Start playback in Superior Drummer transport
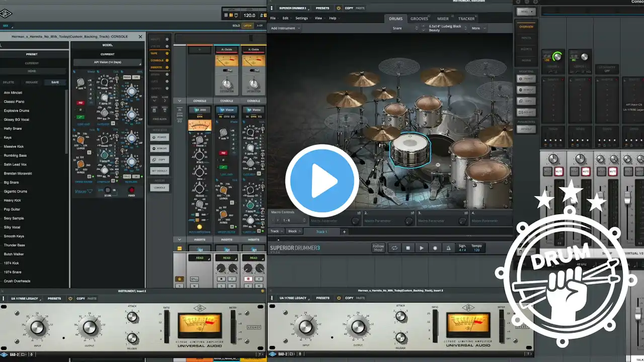 point(422,248)
